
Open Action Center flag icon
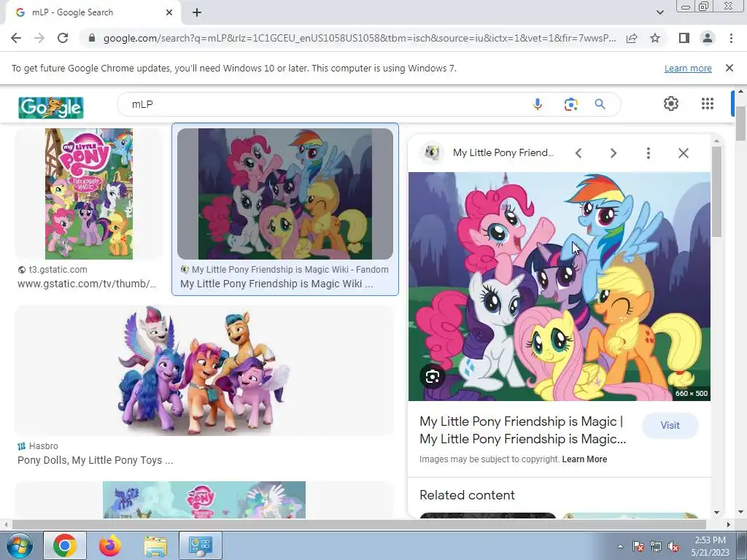click(638, 547)
